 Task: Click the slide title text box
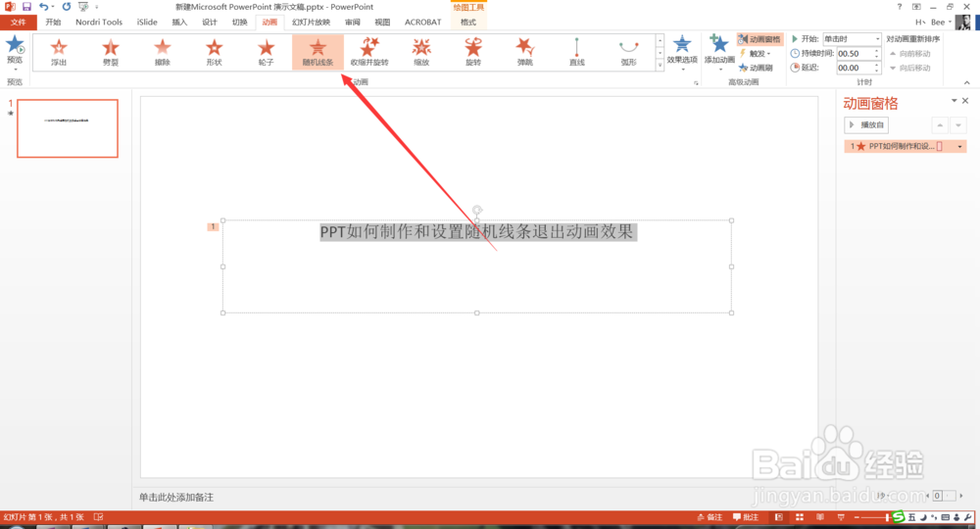(x=477, y=266)
